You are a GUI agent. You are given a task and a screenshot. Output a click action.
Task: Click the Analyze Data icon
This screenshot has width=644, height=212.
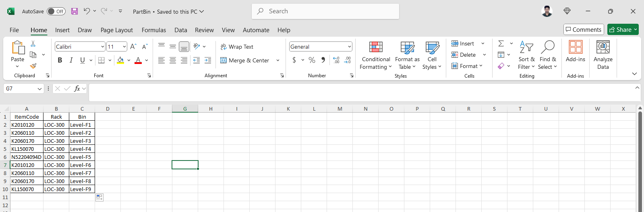coord(603,55)
